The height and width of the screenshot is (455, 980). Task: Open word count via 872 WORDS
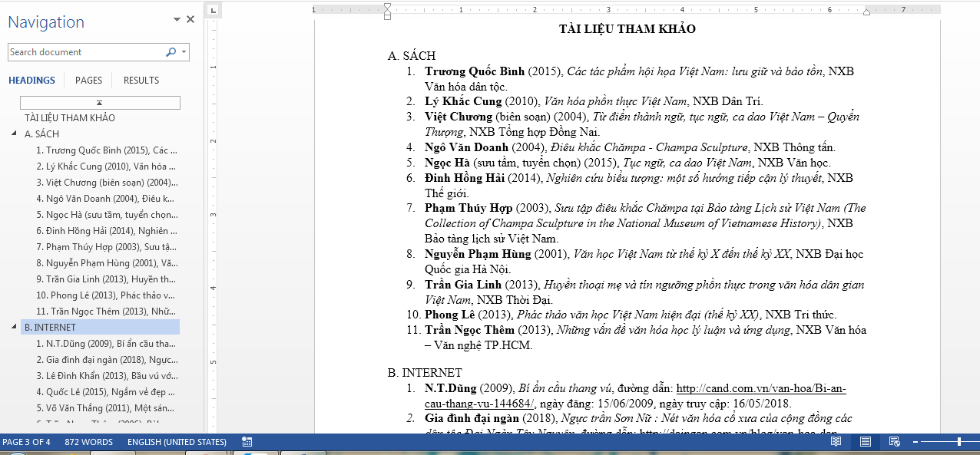tap(88, 442)
